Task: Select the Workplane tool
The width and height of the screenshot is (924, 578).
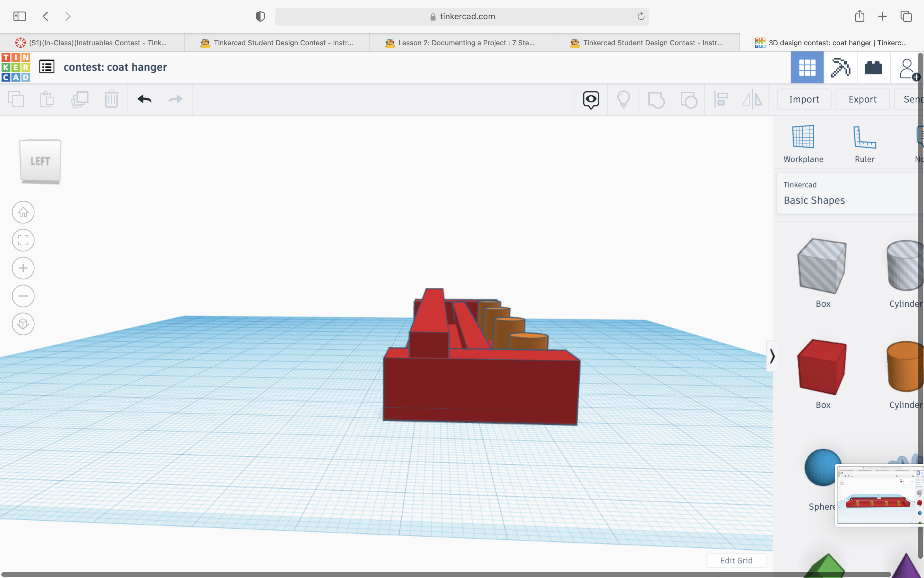Action: [803, 144]
